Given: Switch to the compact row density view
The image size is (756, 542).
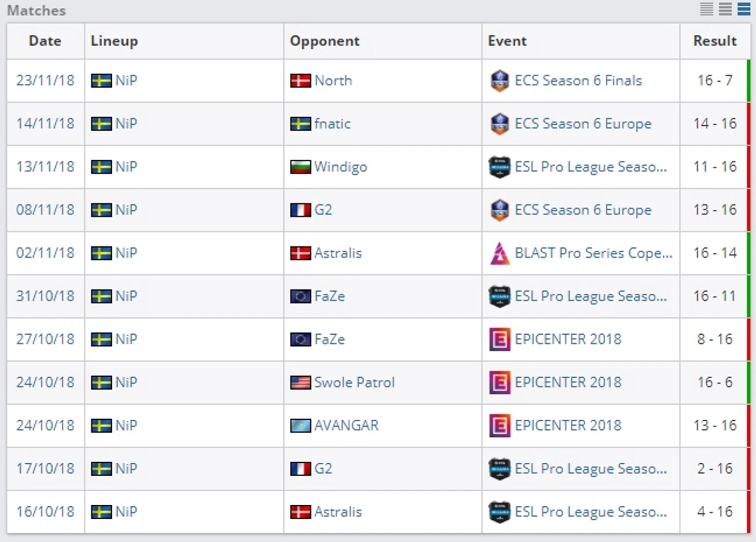Looking at the screenshot, I should (707, 9).
